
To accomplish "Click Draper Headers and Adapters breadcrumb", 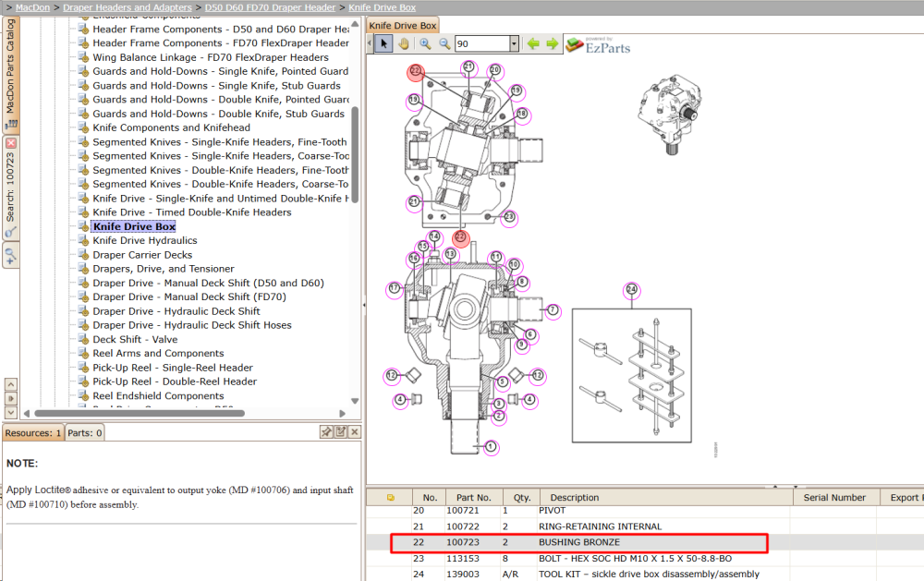I will (x=128, y=7).
